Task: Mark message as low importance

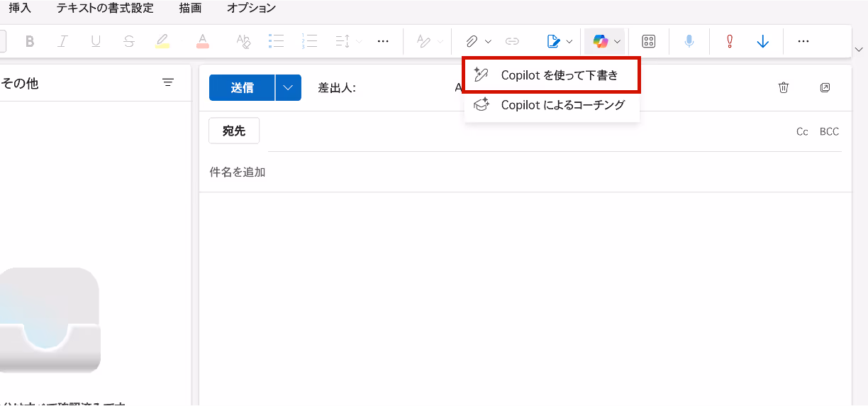Action: pyautogui.click(x=763, y=42)
